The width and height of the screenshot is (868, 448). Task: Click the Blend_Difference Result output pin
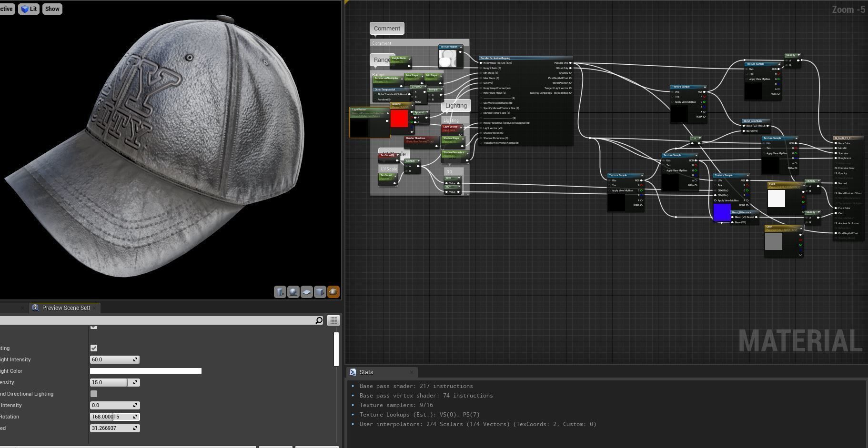(x=756, y=217)
